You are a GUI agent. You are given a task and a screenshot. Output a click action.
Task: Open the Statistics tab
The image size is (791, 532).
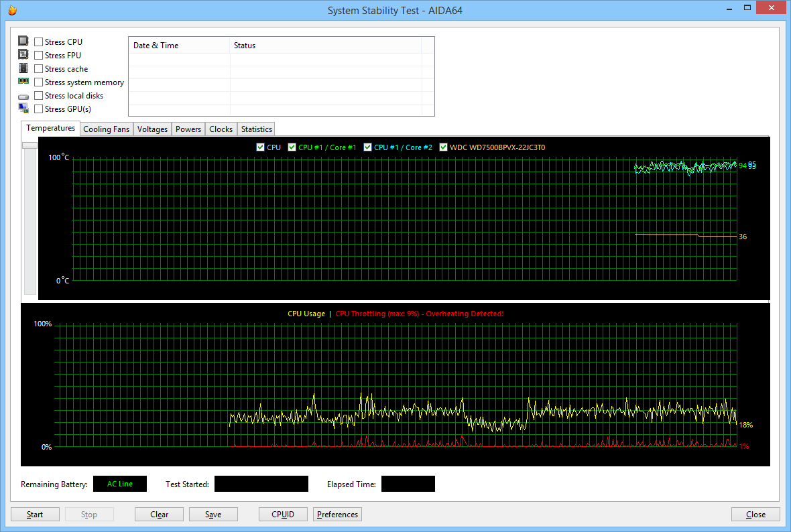point(256,129)
